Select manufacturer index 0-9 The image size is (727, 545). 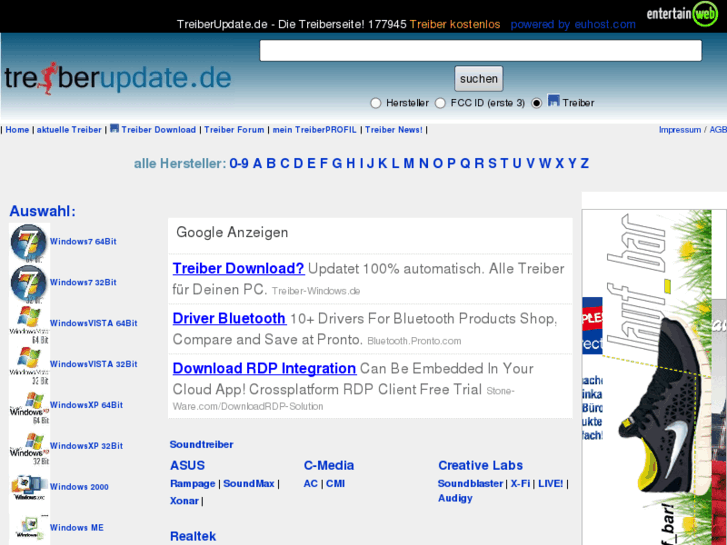tap(239, 163)
